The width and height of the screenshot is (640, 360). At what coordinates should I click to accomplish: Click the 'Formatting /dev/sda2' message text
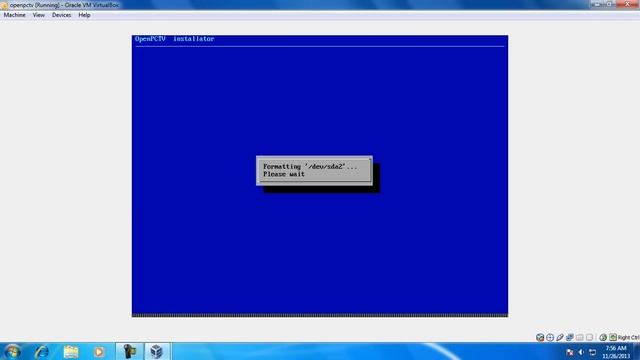[x=310, y=167]
